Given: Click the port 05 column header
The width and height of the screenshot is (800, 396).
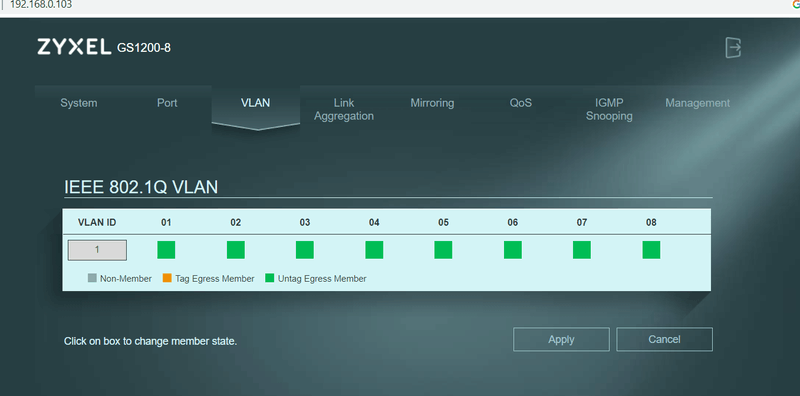Looking at the screenshot, I should point(443,222).
